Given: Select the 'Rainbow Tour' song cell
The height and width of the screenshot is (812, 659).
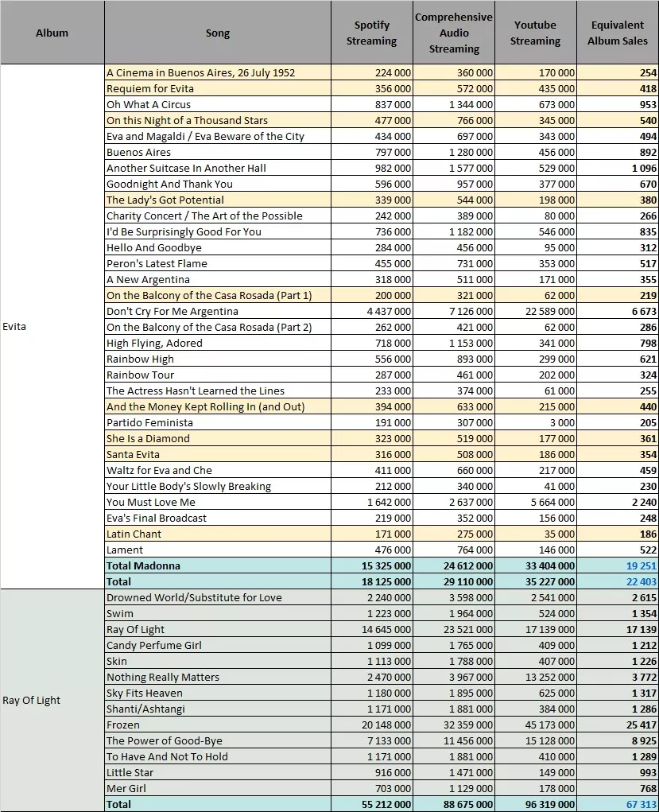Looking at the screenshot, I should 218,375.
